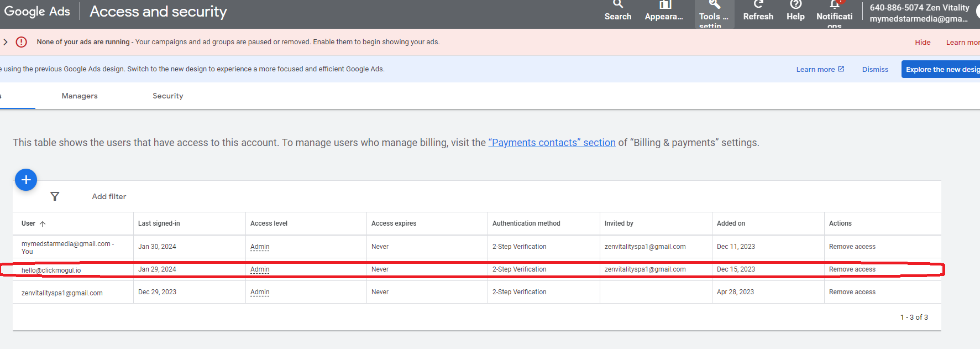Click the Add filter field
980x349 pixels.
pyautogui.click(x=109, y=196)
